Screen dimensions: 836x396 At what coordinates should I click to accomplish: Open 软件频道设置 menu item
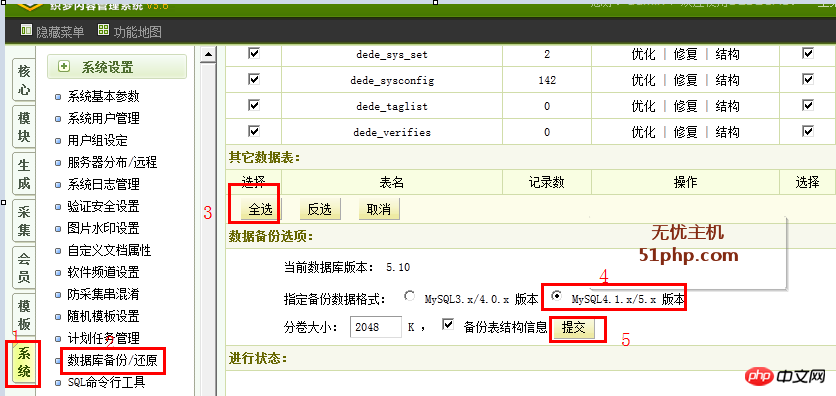[x=103, y=272]
